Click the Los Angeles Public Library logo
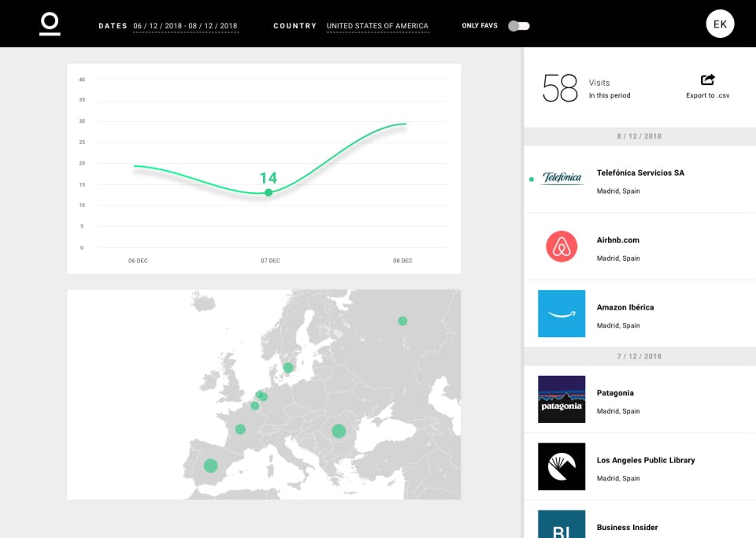 pos(561,466)
